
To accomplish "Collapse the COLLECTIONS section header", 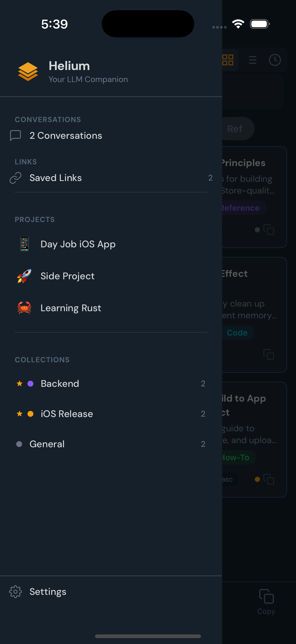I will (x=42, y=360).
